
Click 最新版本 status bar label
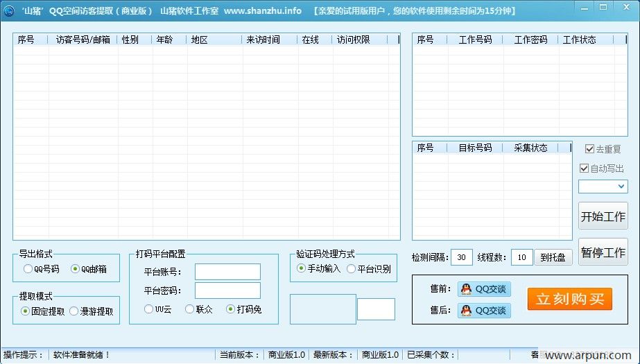click(333, 354)
